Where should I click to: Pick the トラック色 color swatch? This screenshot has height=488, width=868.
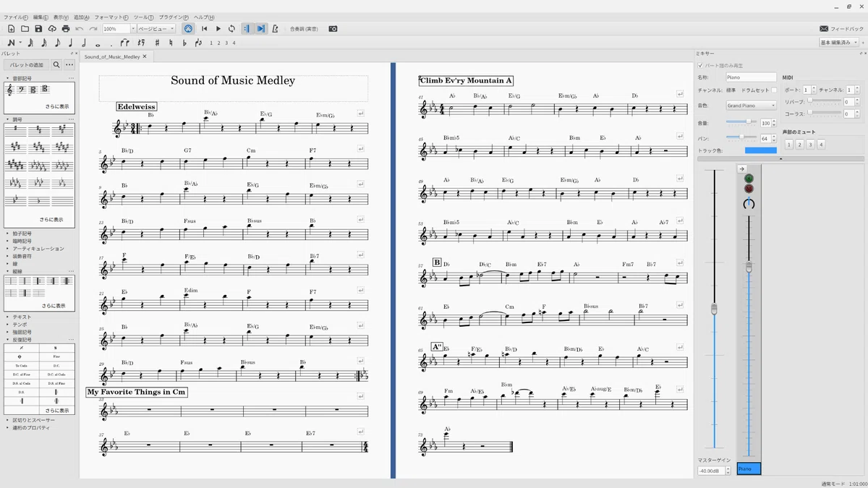(760, 150)
